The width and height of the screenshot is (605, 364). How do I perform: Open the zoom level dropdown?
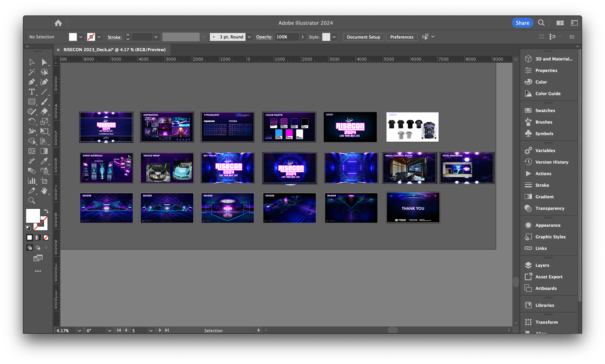click(x=80, y=330)
